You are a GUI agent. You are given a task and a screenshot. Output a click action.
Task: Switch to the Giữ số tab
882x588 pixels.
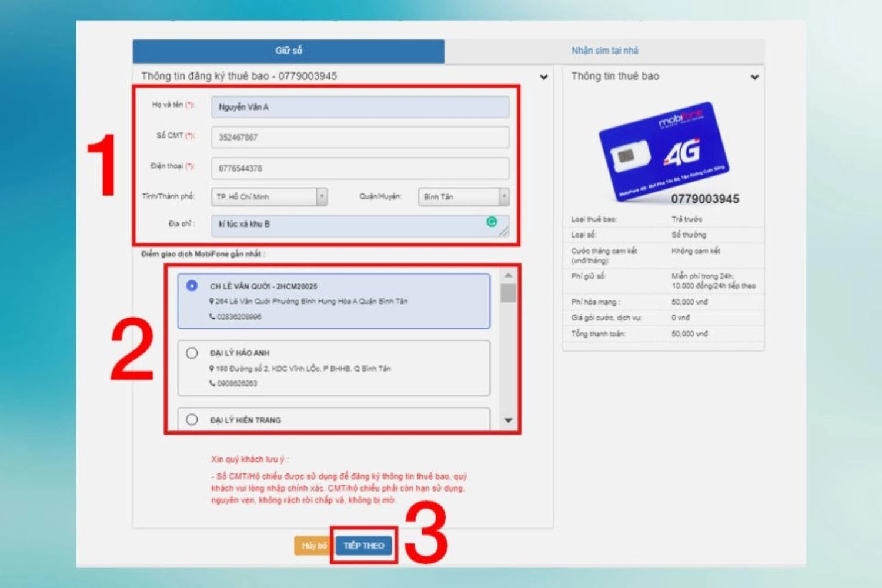tap(289, 51)
